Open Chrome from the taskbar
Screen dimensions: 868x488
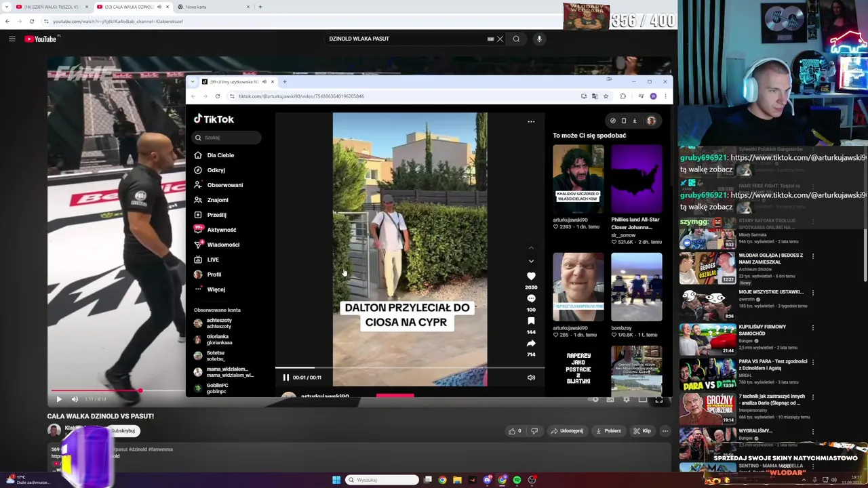(442, 480)
